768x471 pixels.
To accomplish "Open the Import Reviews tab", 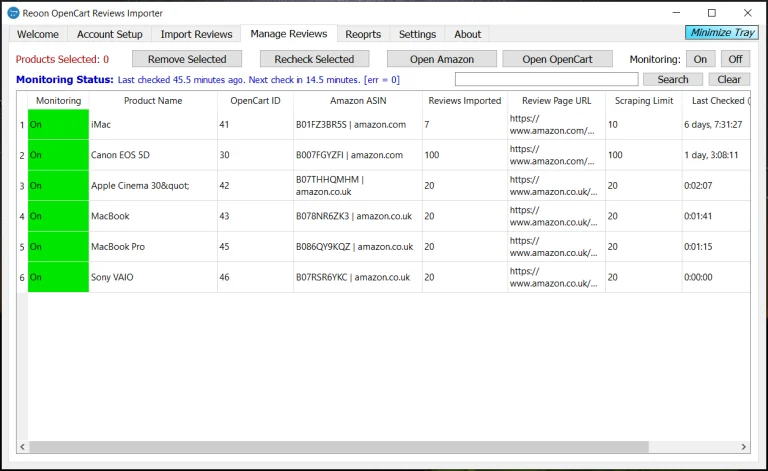I will [x=196, y=34].
